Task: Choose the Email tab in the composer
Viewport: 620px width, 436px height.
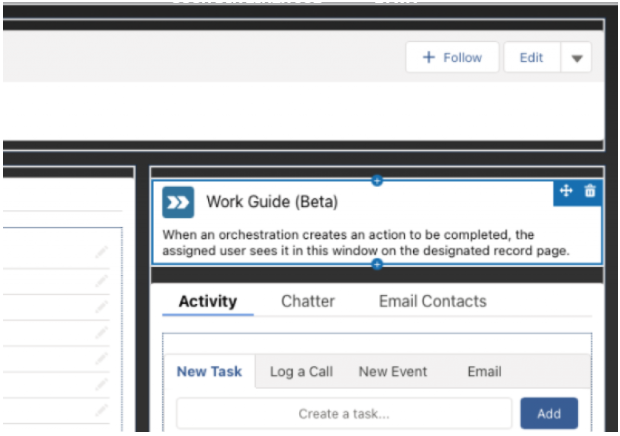Action: [484, 371]
